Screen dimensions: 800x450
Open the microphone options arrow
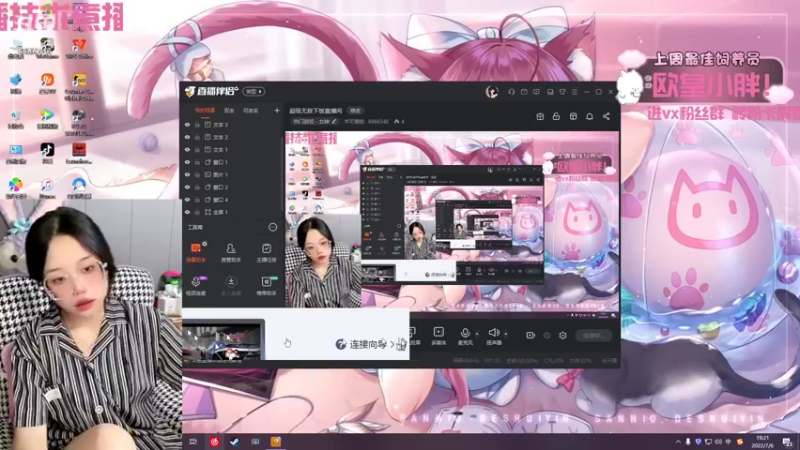tap(477, 334)
